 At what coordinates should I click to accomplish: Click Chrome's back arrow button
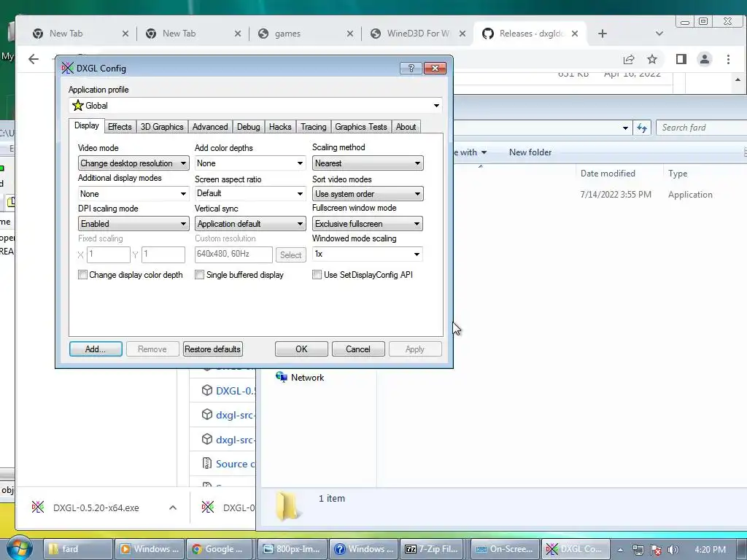(x=34, y=59)
